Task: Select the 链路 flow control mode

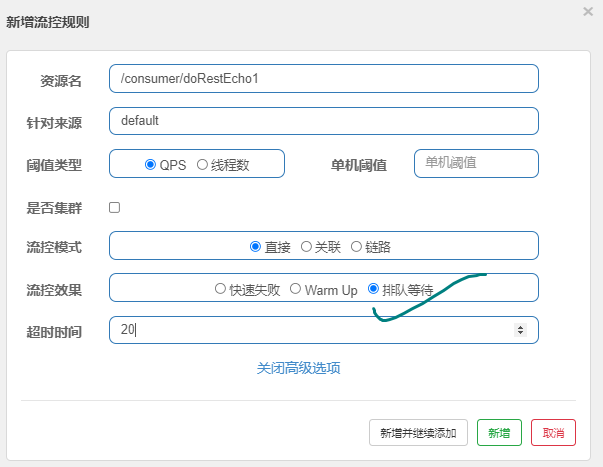Action: pyautogui.click(x=356, y=247)
